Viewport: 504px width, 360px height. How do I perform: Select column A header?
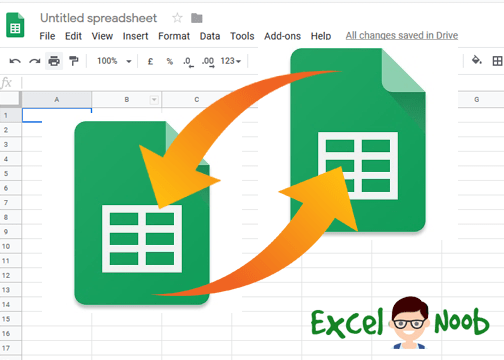(x=57, y=99)
